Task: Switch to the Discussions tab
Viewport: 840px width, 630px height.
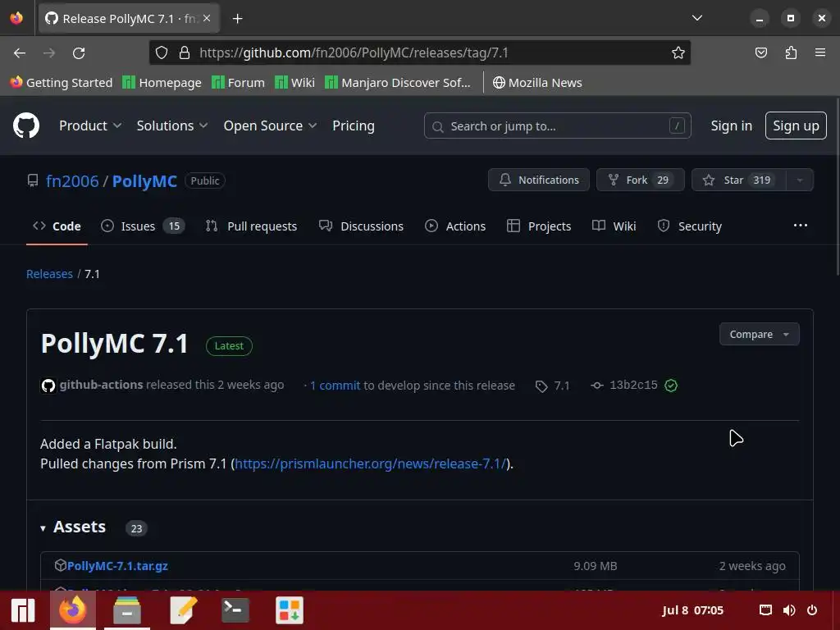Action: (361, 226)
